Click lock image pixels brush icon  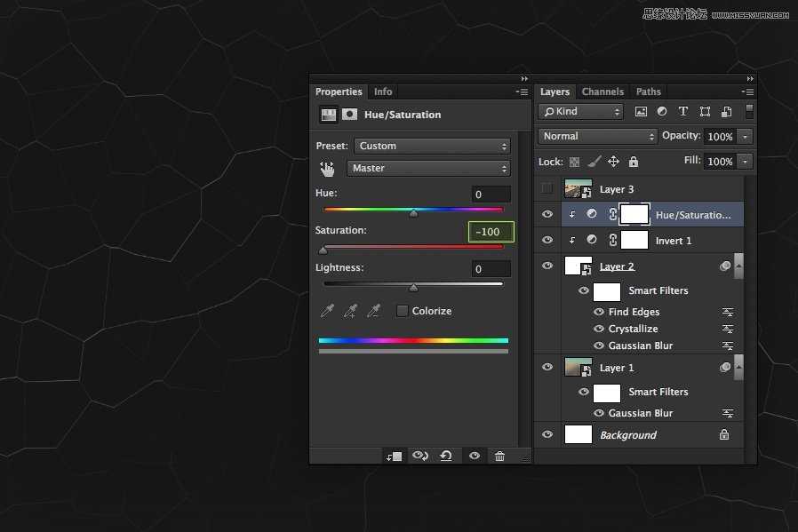coord(594,162)
